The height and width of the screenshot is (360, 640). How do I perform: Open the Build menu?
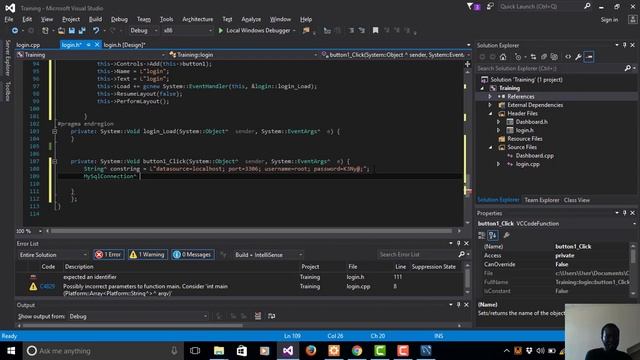(x=95, y=19)
